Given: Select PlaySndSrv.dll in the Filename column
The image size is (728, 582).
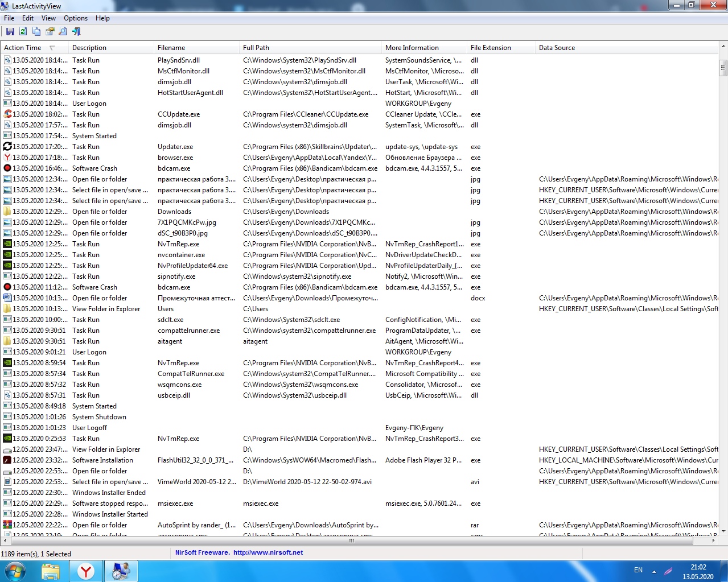Looking at the screenshot, I should click(179, 60).
